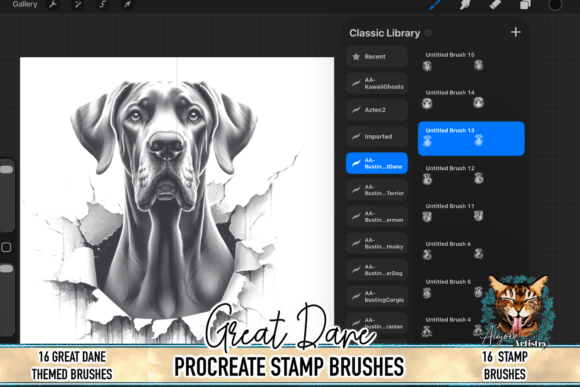This screenshot has width=580, height=387.
Task: Choose Untitled Brush 4
Action: pyautogui.click(x=471, y=327)
